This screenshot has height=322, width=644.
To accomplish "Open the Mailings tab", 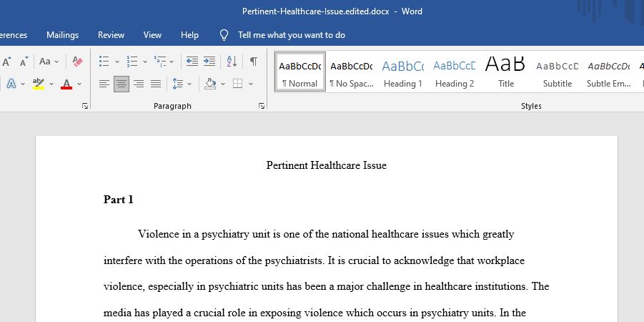I will click(x=62, y=35).
